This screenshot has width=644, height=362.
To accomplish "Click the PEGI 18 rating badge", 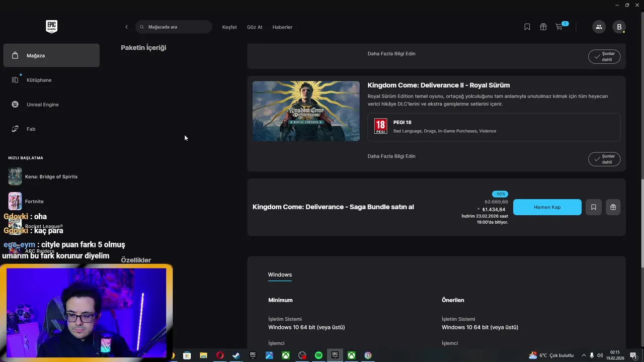I will 381,126.
